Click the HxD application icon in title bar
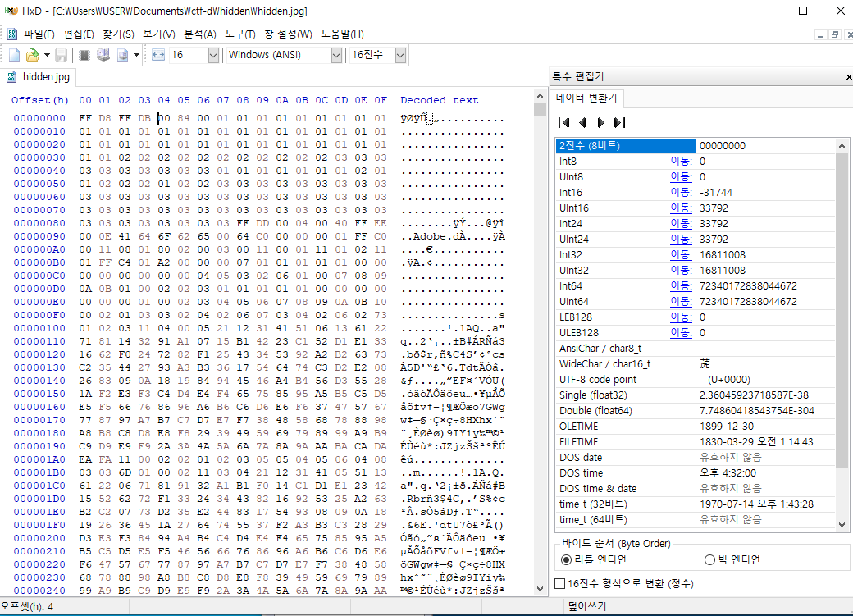The width and height of the screenshot is (853, 616). point(11,11)
